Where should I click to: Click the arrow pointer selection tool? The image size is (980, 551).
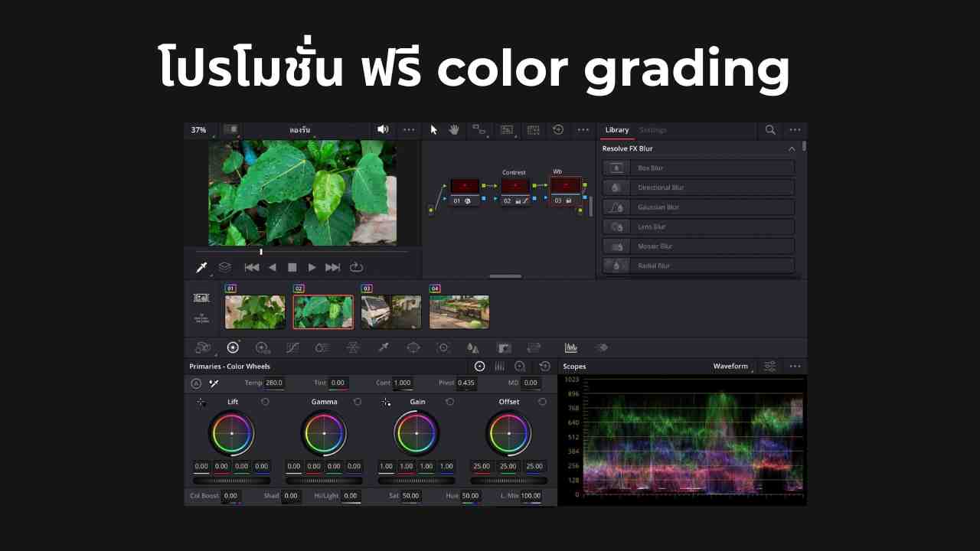tap(434, 130)
